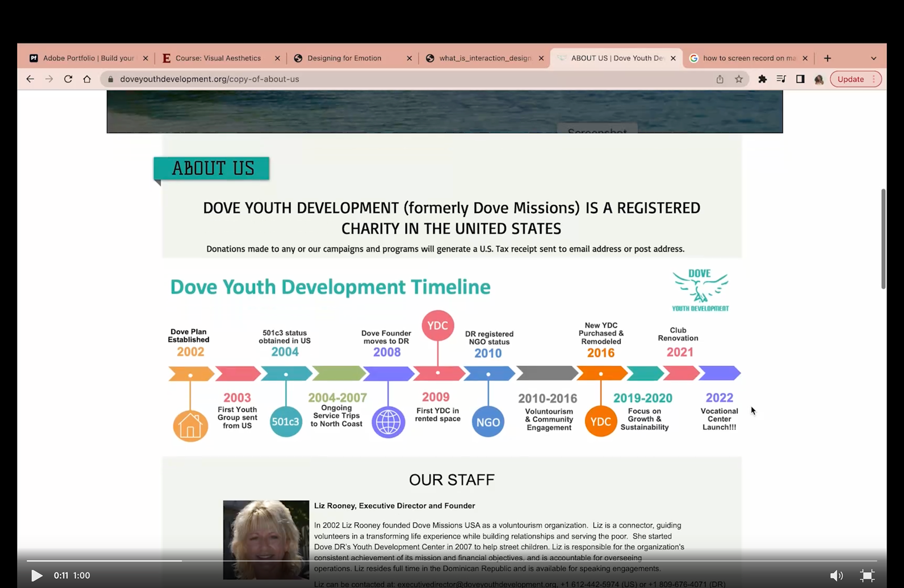Click the purple globe icon
The height and width of the screenshot is (588, 904).
pyautogui.click(x=388, y=422)
